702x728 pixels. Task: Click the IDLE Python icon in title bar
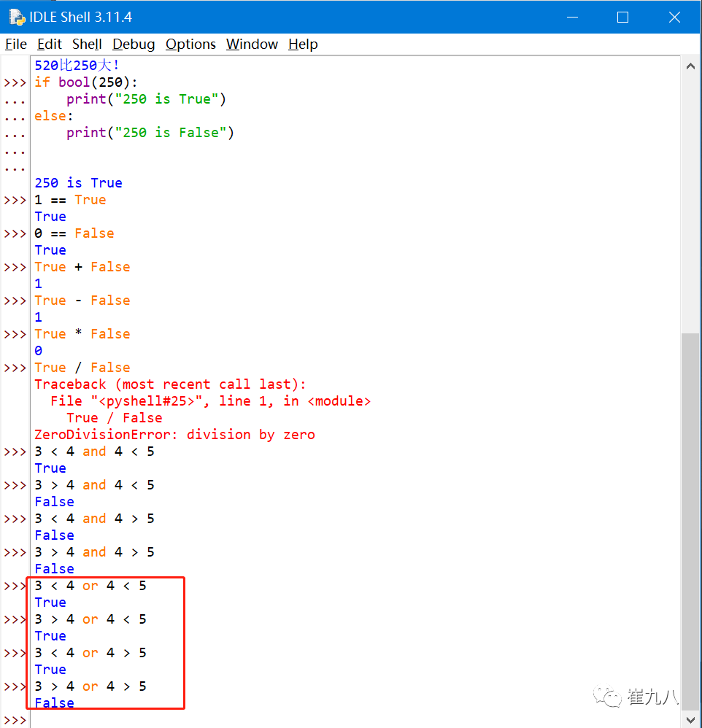(18, 18)
